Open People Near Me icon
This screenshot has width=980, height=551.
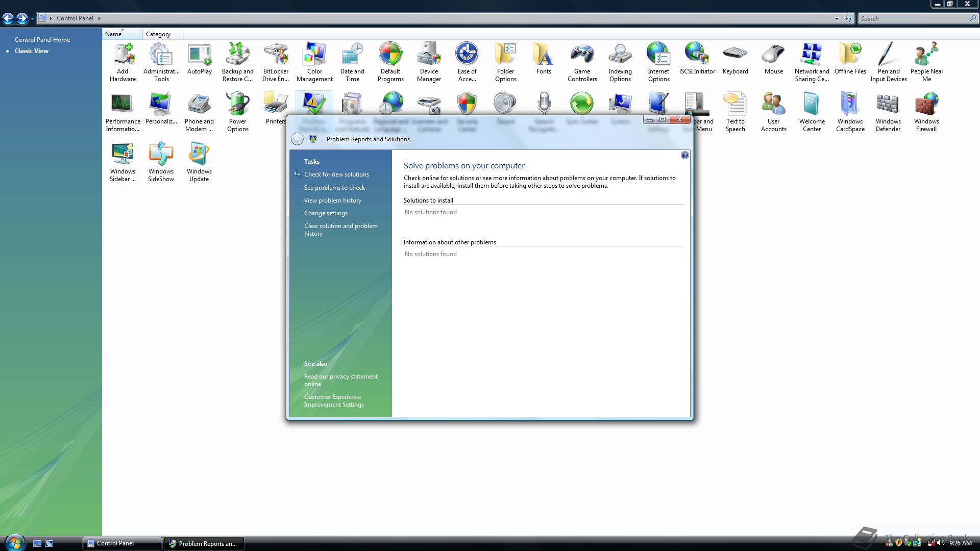(927, 62)
